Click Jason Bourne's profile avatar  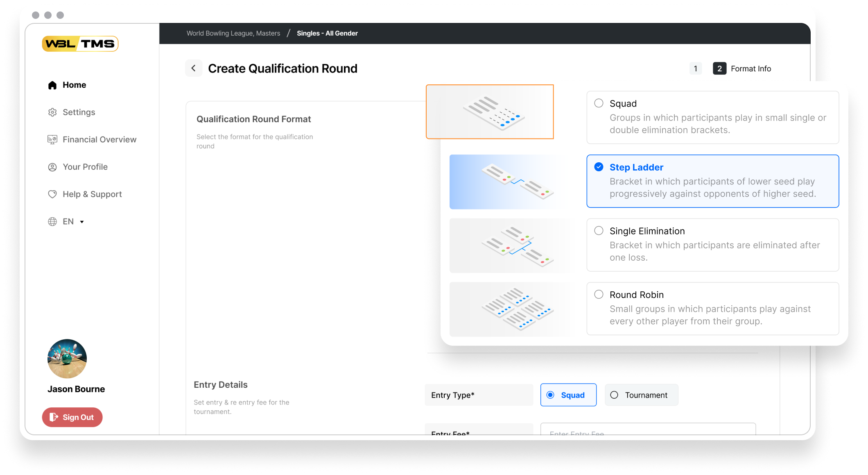[x=67, y=359]
